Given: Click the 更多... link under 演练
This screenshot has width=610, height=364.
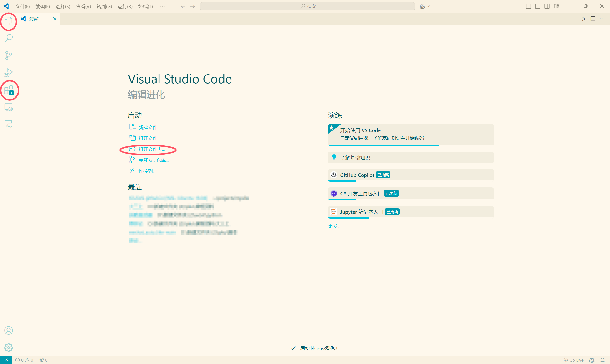Looking at the screenshot, I should (334, 226).
